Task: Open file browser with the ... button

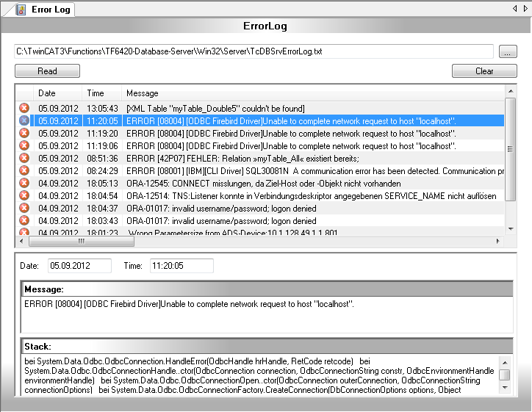Action: 508,51
